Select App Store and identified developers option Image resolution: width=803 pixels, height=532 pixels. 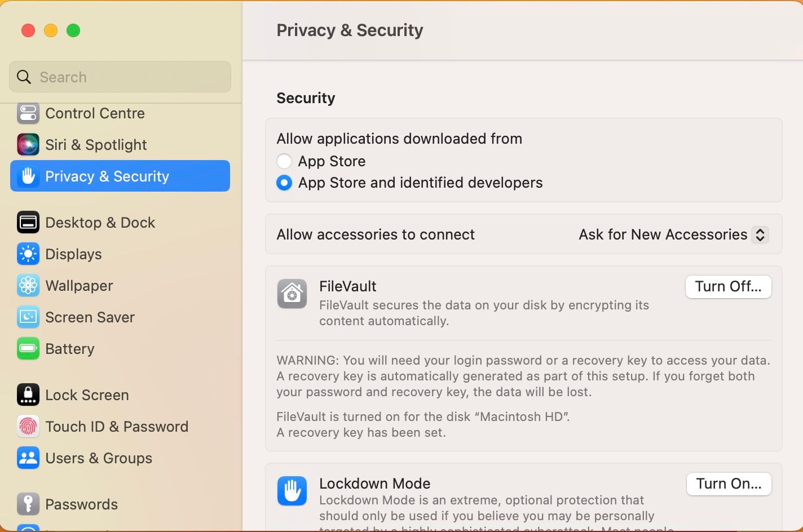(284, 183)
